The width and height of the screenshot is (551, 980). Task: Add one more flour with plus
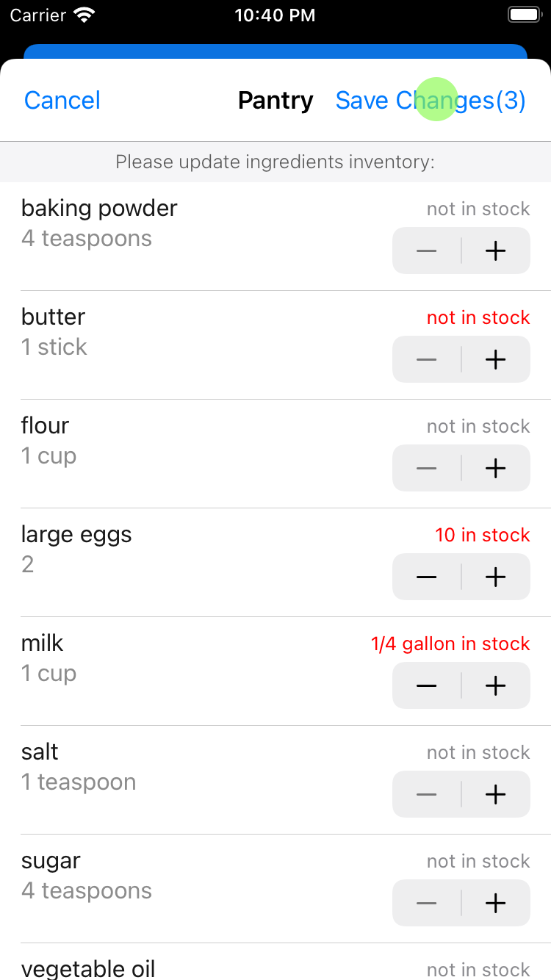pos(496,468)
